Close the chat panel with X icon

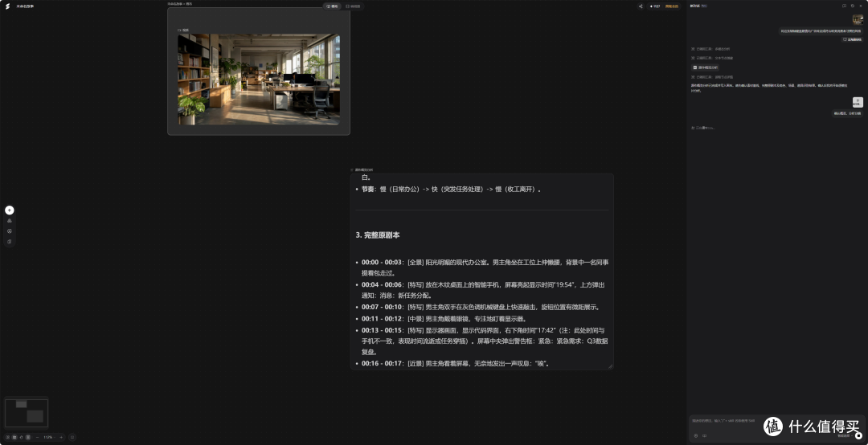click(861, 6)
